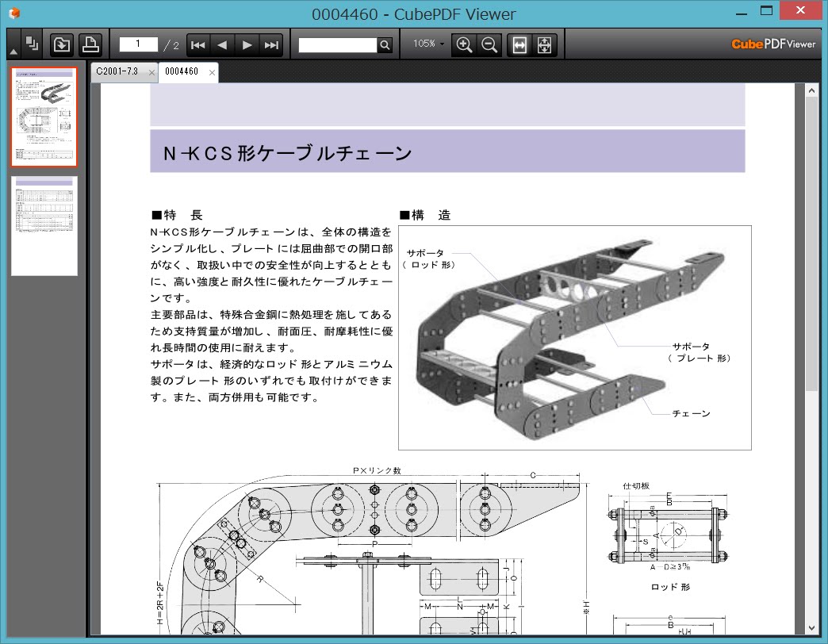Screen dimensions: 828x644
Task: Close the C2001-7.3 tab
Action: tap(152, 72)
